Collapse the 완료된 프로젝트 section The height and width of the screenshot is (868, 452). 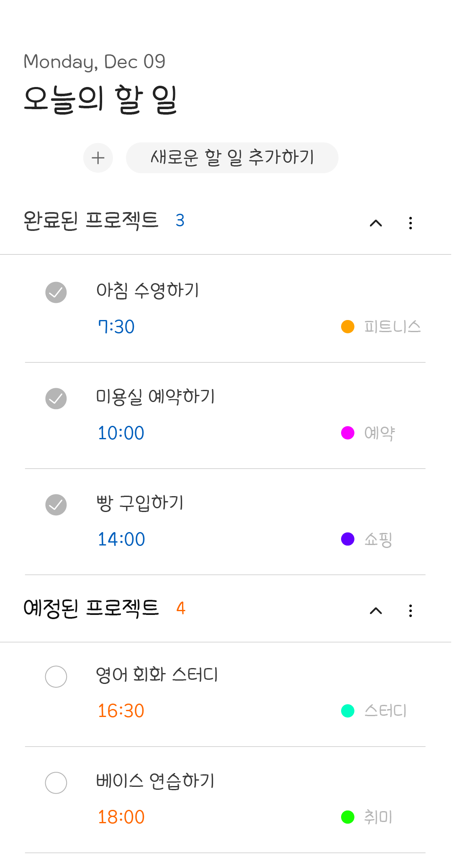click(x=376, y=223)
